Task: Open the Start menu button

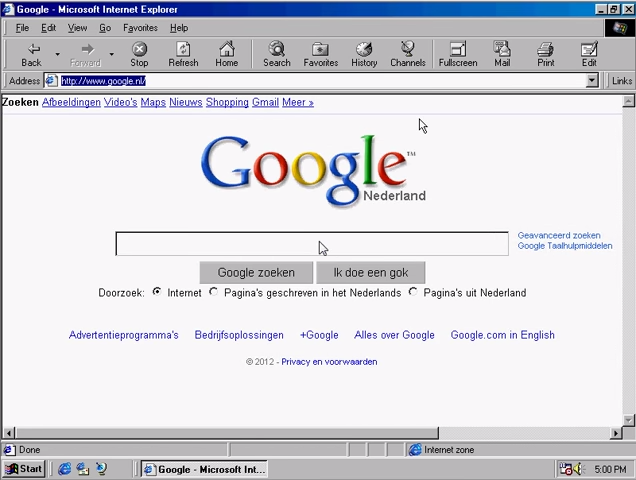Action: pyautogui.click(x=24, y=469)
